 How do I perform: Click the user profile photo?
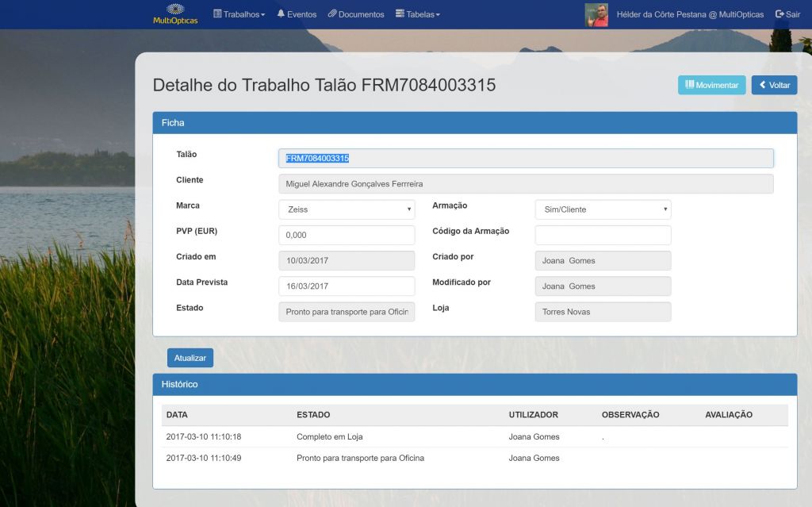tap(596, 14)
